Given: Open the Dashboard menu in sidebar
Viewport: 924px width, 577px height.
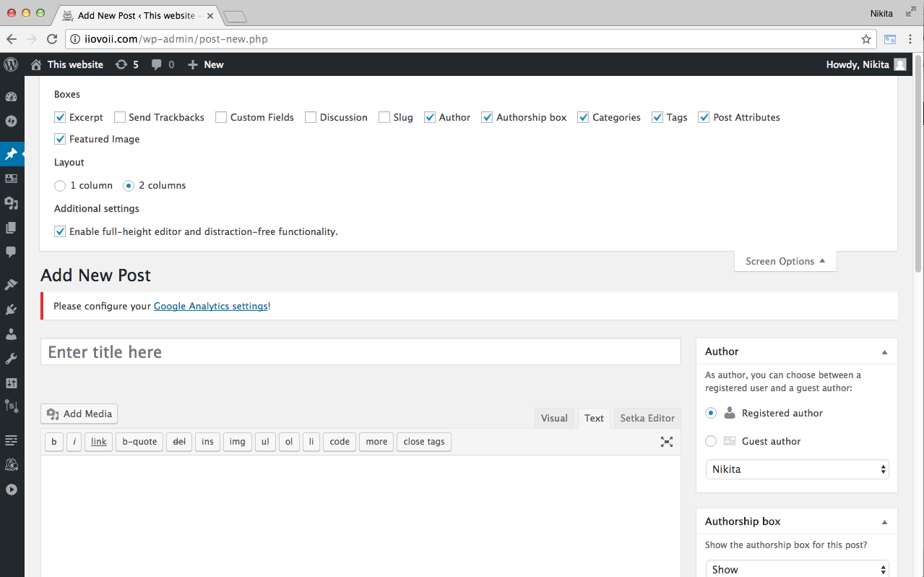Looking at the screenshot, I should click(11, 97).
